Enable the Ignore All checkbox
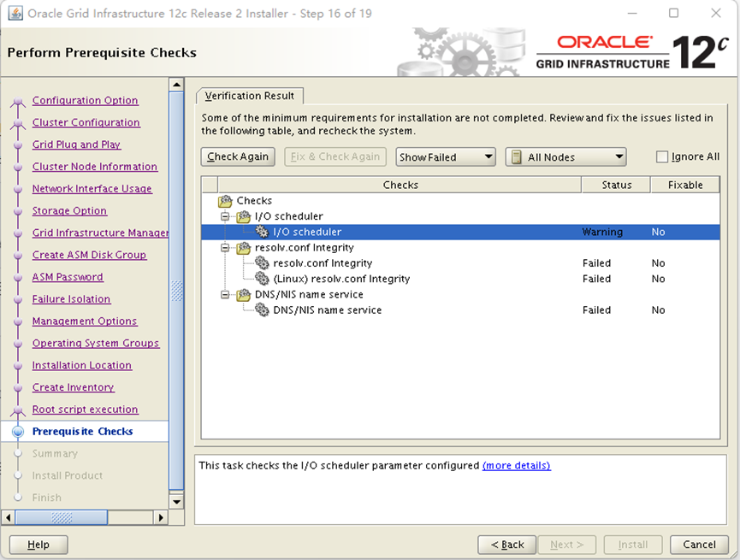Screen dimensions: 740x560 (x=662, y=156)
